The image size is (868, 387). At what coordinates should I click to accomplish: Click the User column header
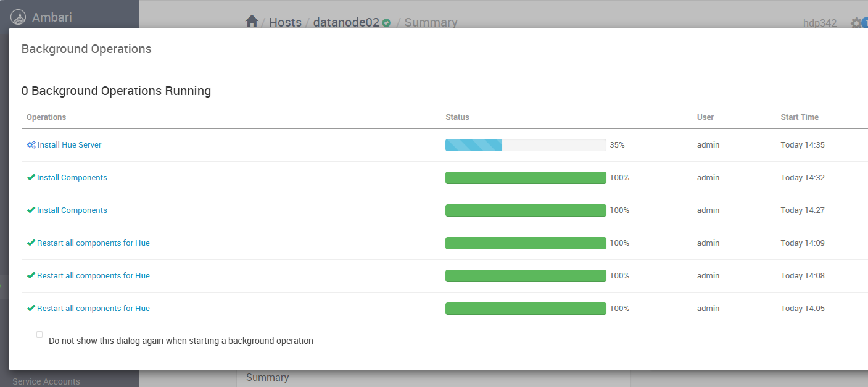tap(705, 117)
